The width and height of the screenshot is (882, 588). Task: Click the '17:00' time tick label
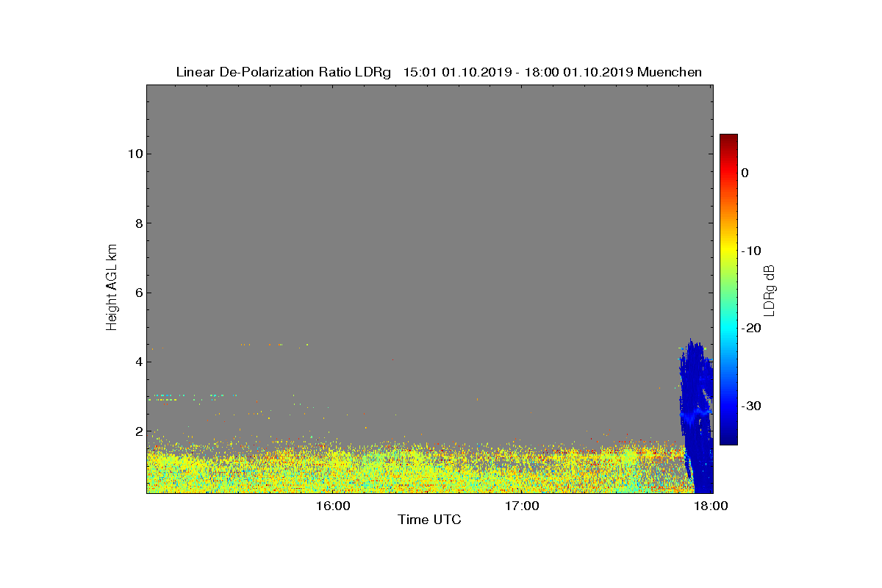coord(523,506)
